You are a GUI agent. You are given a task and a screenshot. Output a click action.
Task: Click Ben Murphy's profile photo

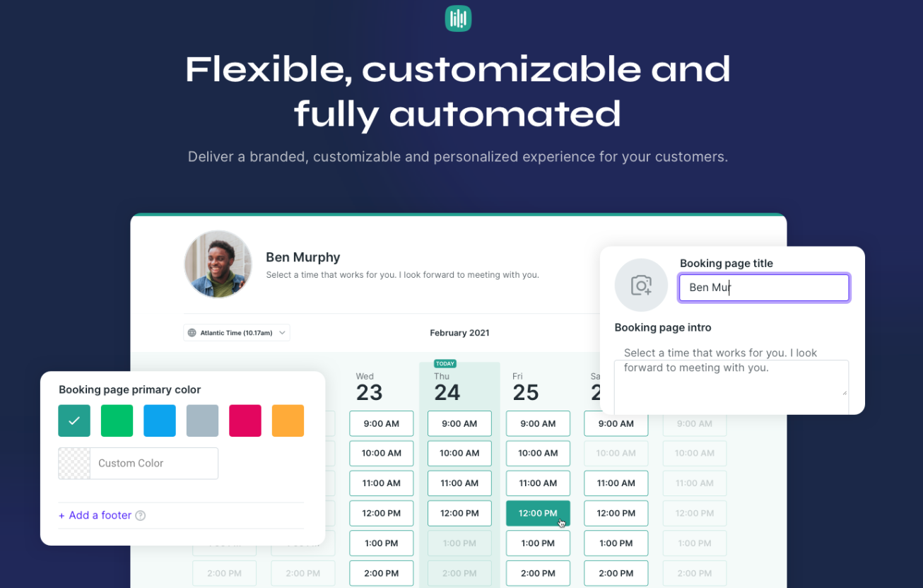coord(218,264)
